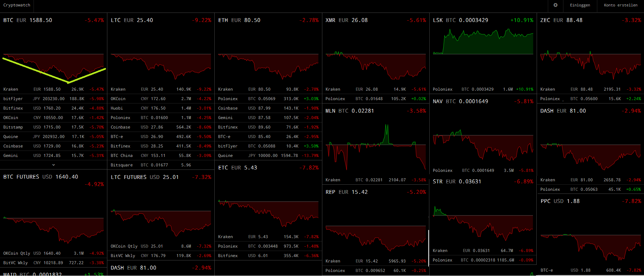
Task: Open the Quoine JPY 202932.00 row
Action: [x=53, y=137]
